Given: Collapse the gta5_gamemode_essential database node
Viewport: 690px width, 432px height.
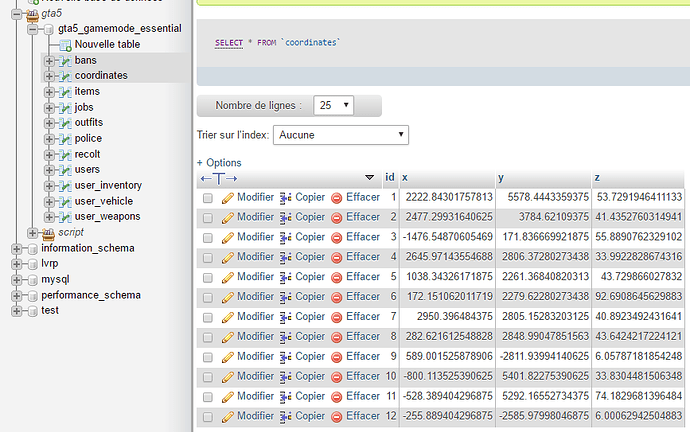Looking at the screenshot, I should pos(33,29).
